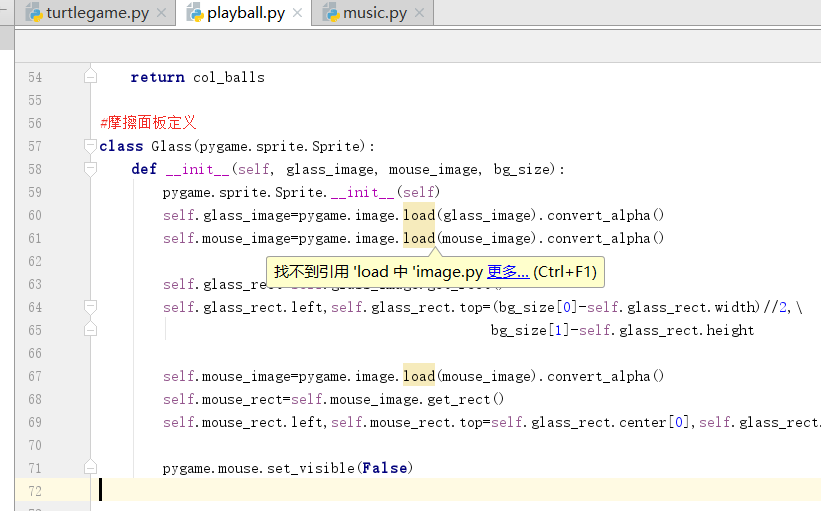Click bg_size parameter on line 58

(523, 170)
